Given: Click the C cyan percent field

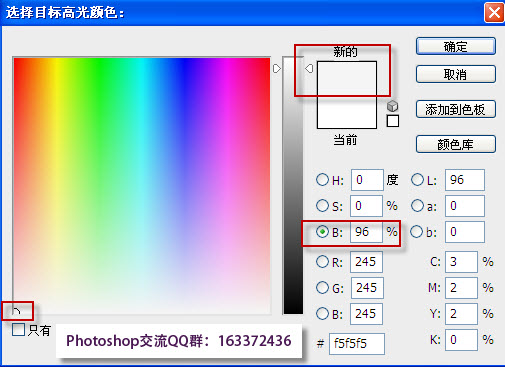Looking at the screenshot, I should tap(461, 262).
